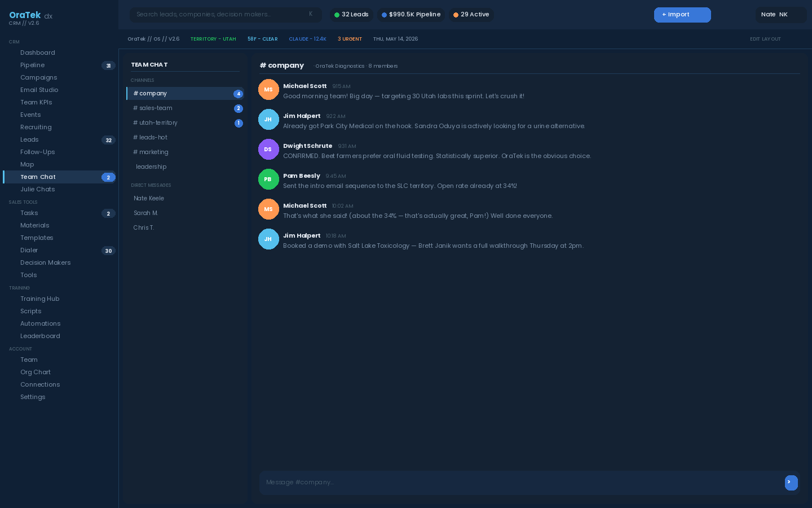Viewport: 812px width, 508px height.
Task: Open the leadership channel
Action: point(185,167)
